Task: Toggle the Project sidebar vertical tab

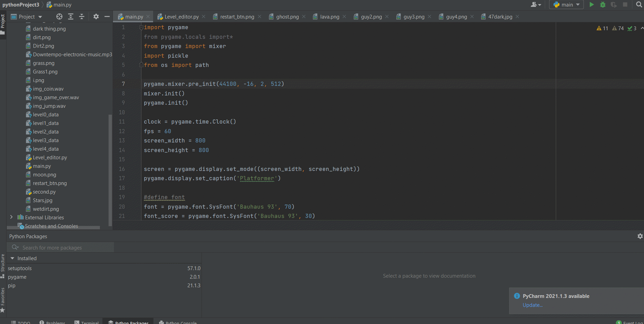Action: [x=3, y=24]
